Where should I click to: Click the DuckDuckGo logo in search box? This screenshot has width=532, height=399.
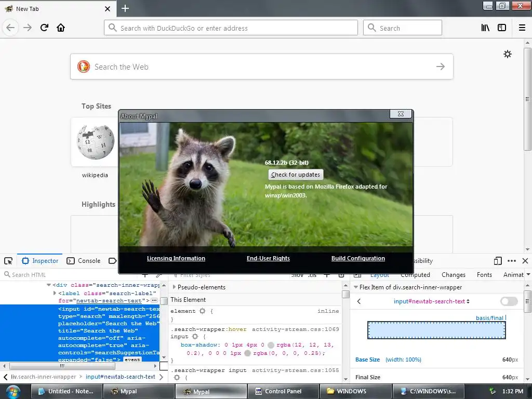(84, 66)
